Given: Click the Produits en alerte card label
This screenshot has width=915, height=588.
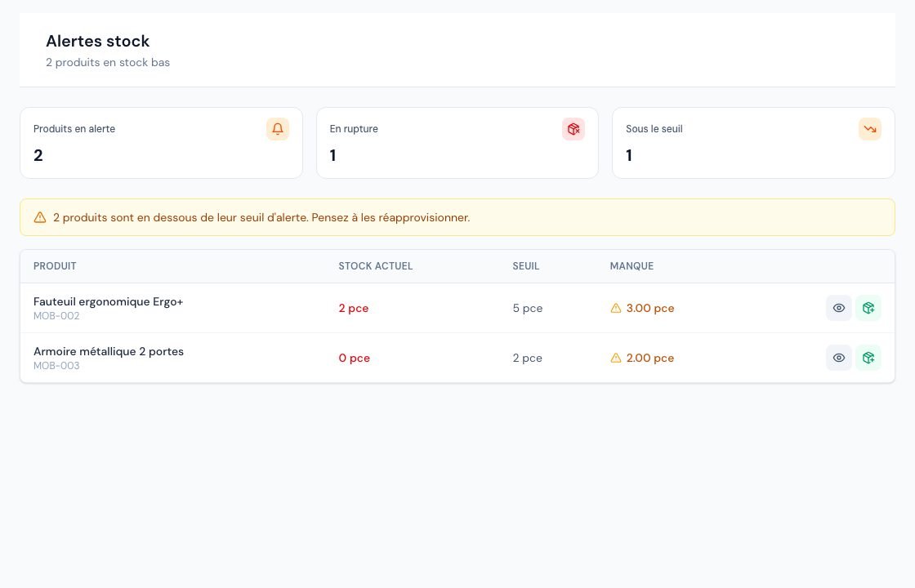Looking at the screenshot, I should pos(74,129).
